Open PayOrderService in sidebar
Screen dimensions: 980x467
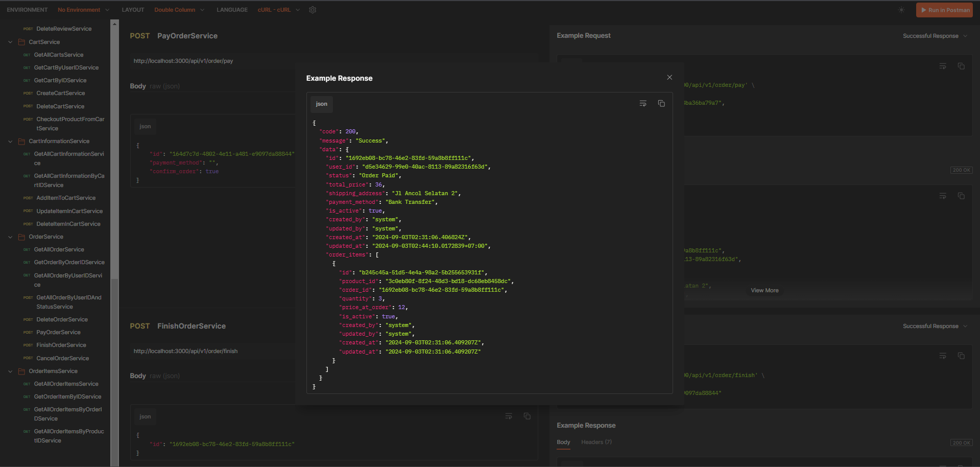pos(58,332)
